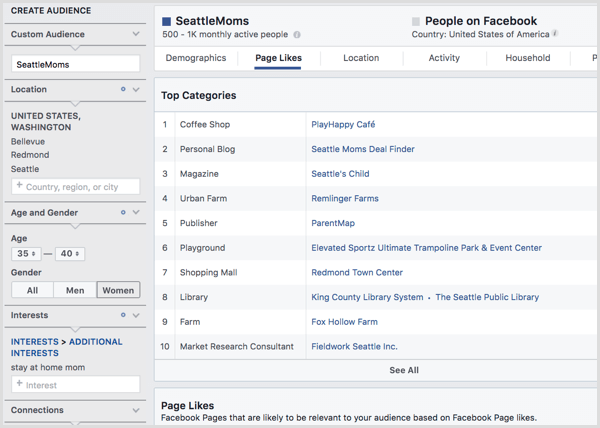This screenshot has width=600, height=428.
Task: Switch to the Household tab
Action: pos(528,58)
